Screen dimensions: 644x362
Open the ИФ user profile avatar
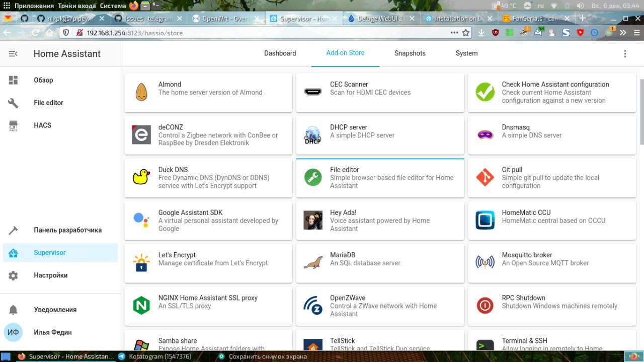coord(14,332)
